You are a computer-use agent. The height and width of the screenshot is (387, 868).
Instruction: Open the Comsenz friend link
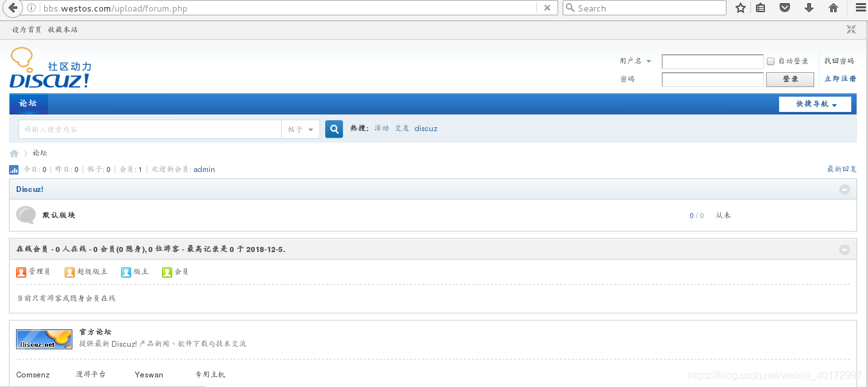(33, 375)
